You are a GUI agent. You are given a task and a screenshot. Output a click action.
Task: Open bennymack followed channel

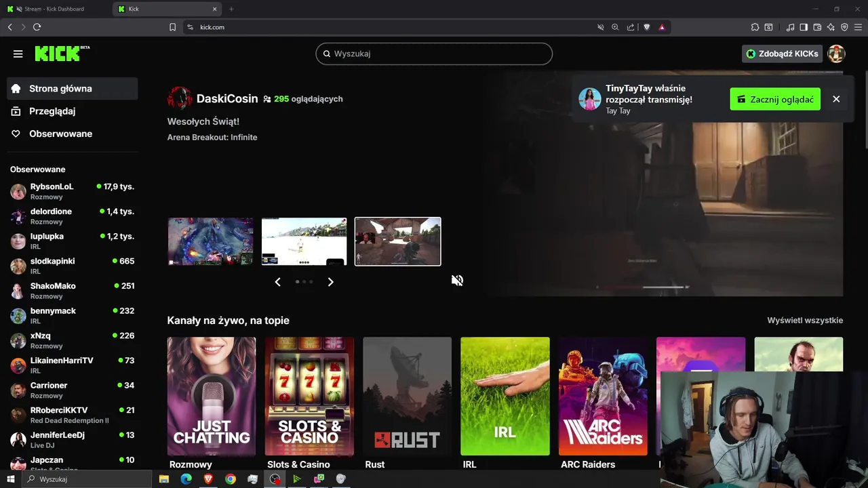73,316
